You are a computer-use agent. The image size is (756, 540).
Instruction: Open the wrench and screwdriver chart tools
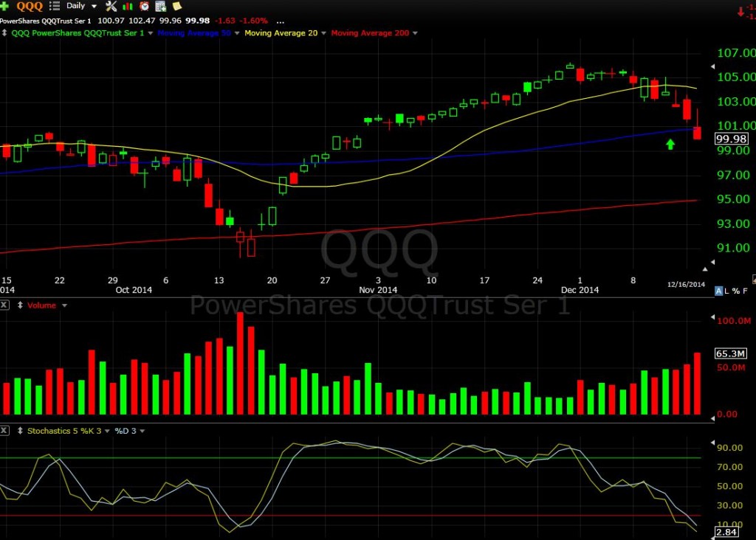point(111,6)
